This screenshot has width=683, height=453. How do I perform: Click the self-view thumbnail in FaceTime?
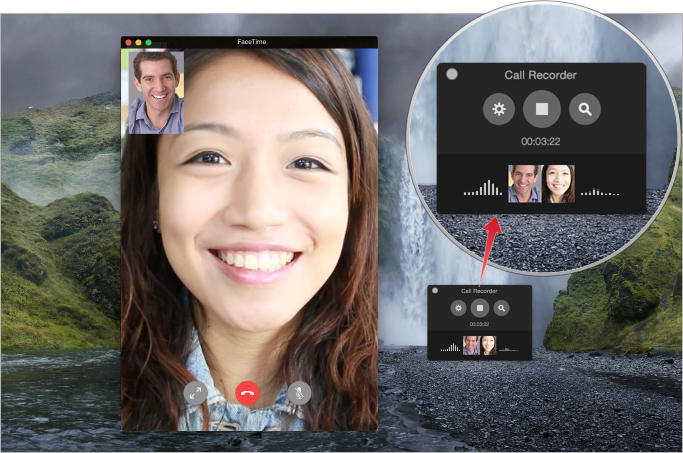[x=156, y=92]
